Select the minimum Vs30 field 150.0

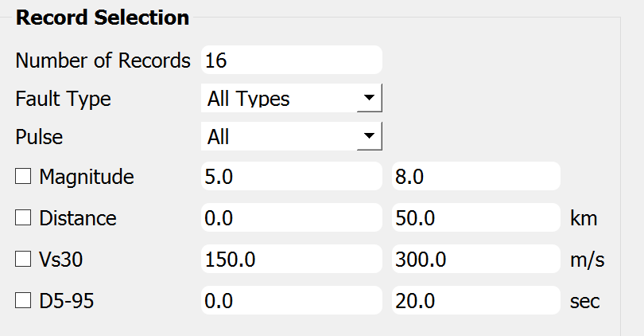pos(292,259)
